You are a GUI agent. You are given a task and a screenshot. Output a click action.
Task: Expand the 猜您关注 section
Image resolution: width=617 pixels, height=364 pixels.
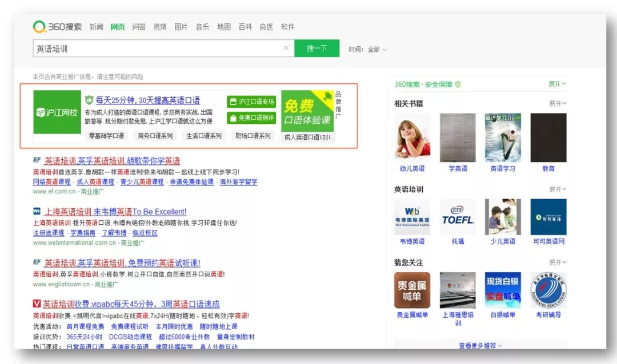click(557, 262)
